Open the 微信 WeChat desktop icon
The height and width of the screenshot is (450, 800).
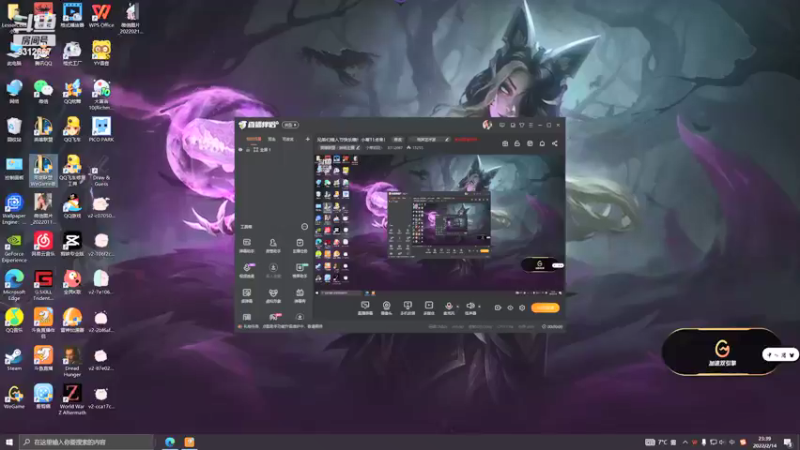tap(43, 92)
